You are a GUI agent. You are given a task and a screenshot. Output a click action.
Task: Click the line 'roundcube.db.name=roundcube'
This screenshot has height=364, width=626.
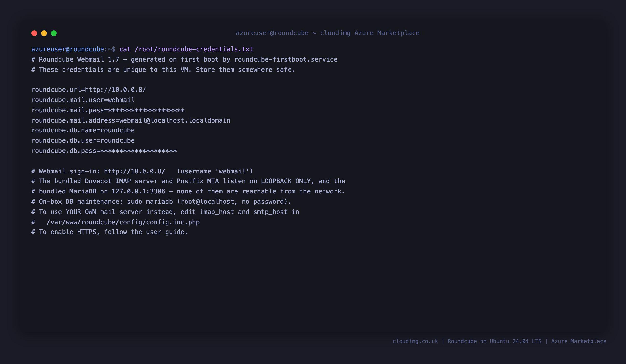click(x=83, y=130)
